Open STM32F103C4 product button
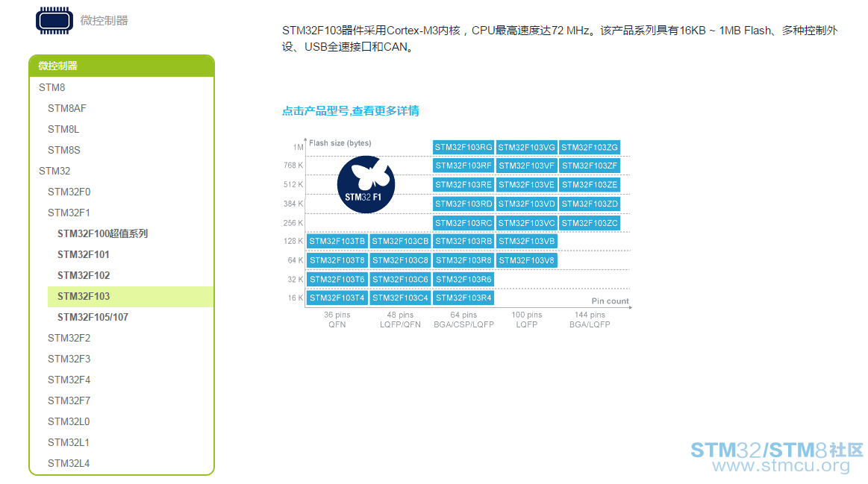 (400, 298)
